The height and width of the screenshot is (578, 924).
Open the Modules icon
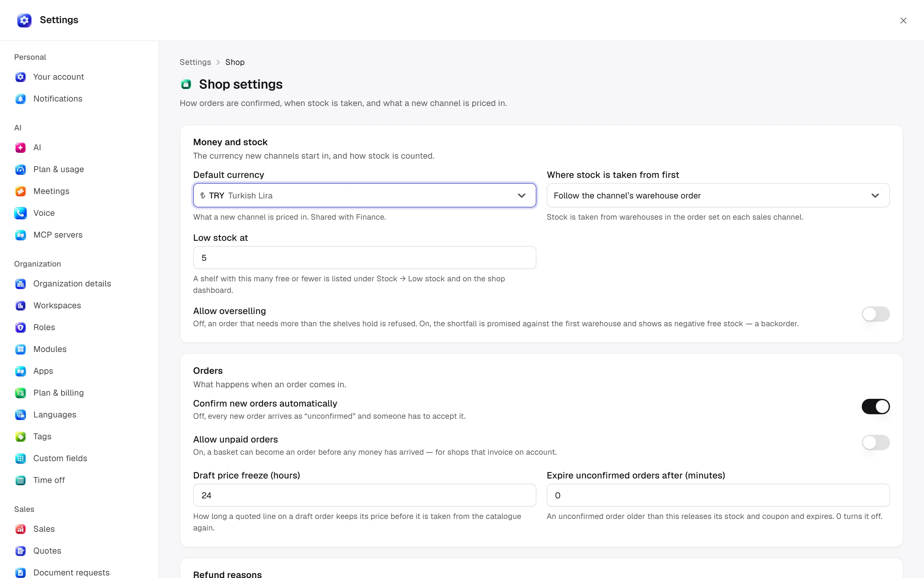pos(21,349)
